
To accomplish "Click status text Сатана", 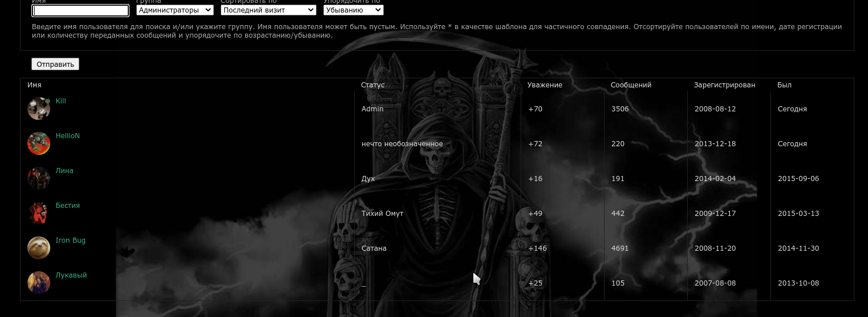I will pos(374,248).
